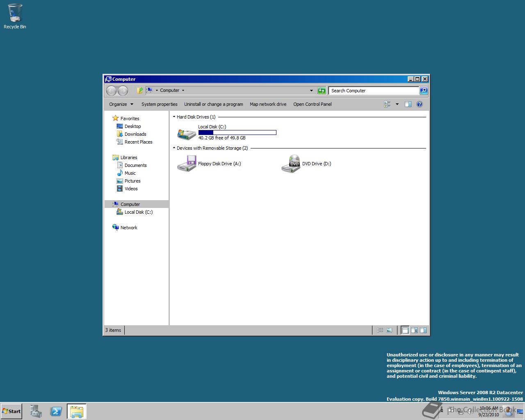Click the Computer breadcrumb in address bar
Screen dimensions: 525x420
tap(170, 91)
